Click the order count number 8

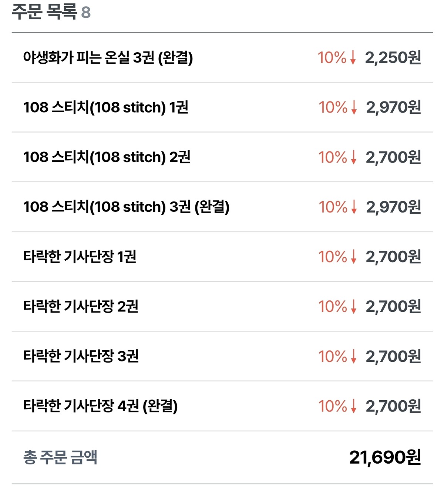point(86,12)
